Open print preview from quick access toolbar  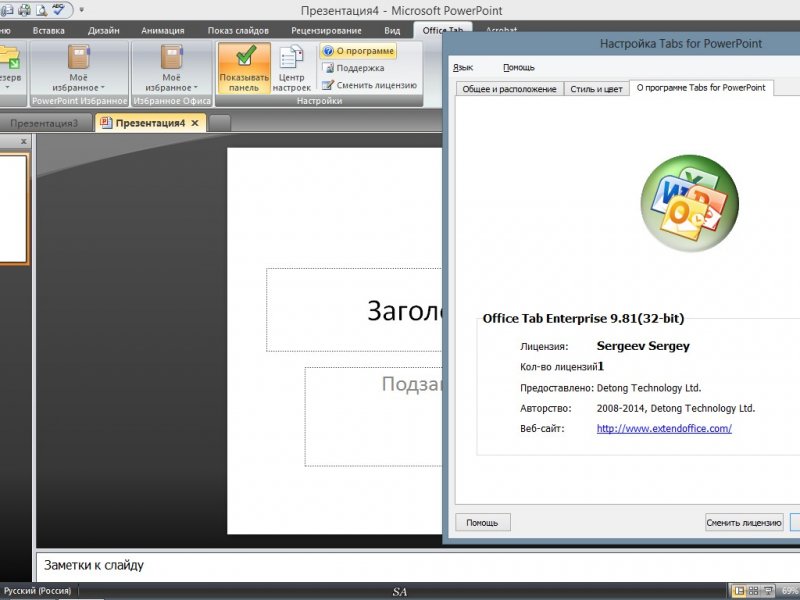(x=41, y=9)
